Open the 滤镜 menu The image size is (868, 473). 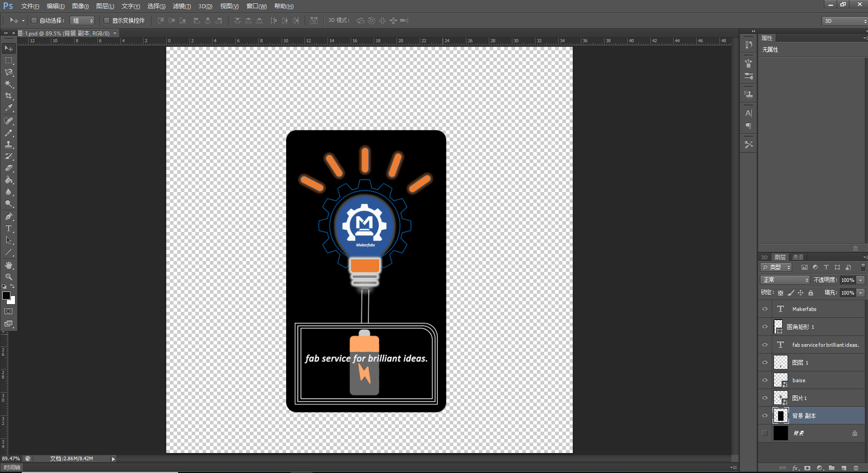coord(182,6)
